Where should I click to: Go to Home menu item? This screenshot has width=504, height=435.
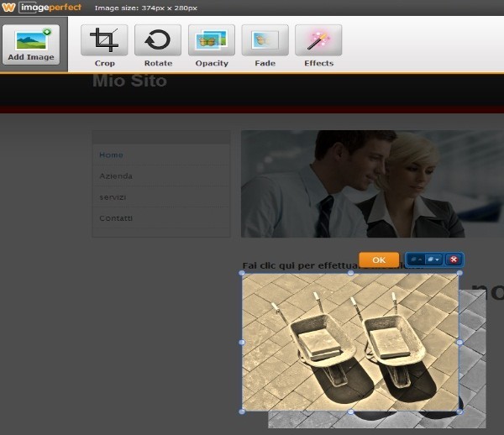point(111,155)
